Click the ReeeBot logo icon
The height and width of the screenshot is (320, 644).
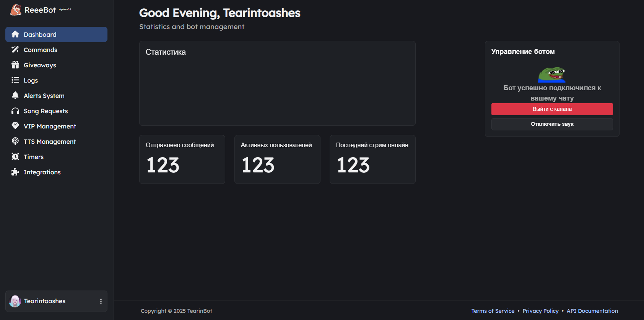click(16, 10)
